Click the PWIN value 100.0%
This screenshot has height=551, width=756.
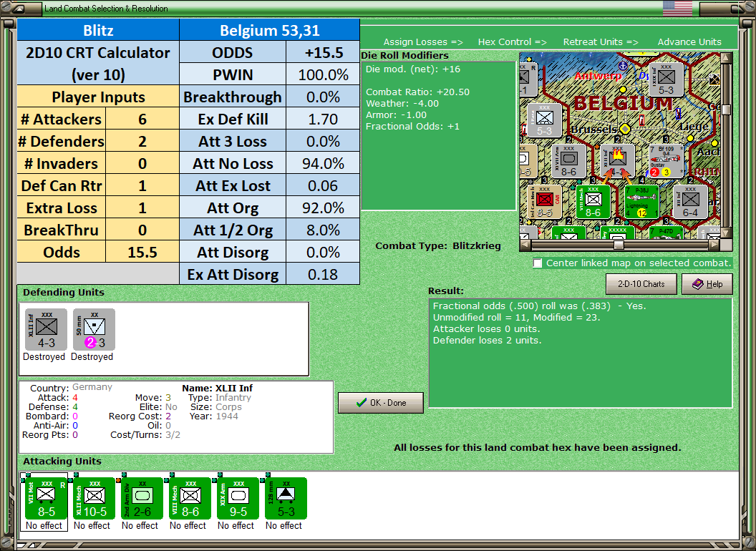point(323,74)
